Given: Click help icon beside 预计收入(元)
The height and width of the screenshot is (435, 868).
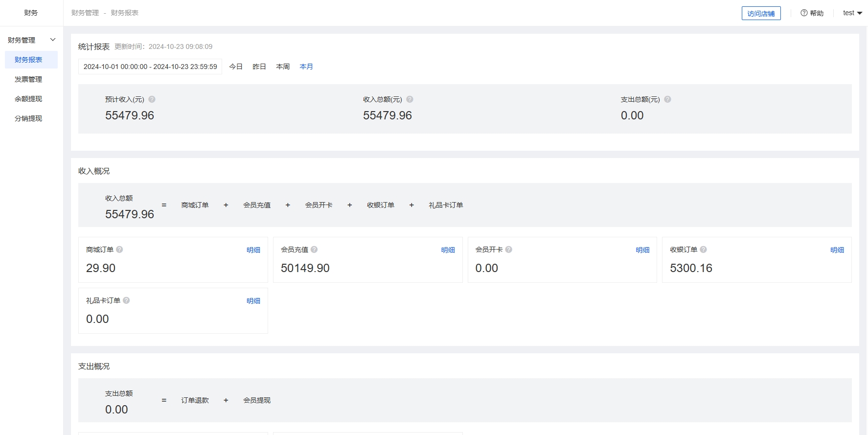Looking at the screenshot, I should coord(152,99).
